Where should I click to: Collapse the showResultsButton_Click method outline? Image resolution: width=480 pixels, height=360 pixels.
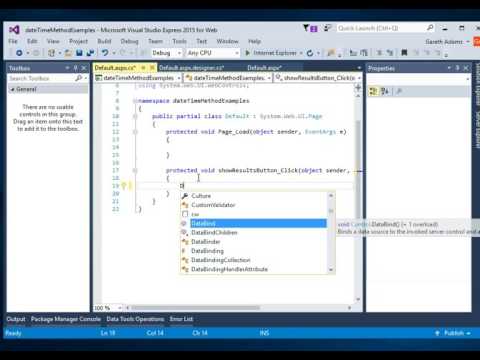point(135,170)
